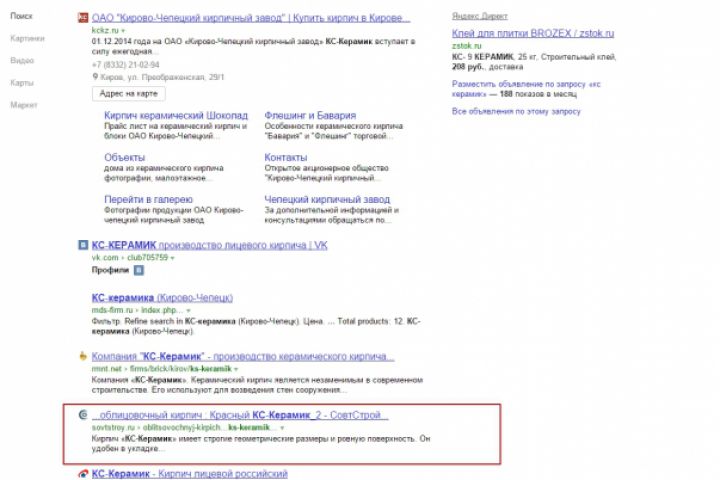Open the Перейти в галерею sitelink
The height and width of the screenshot is (480, 720).
tap(148, 199)
